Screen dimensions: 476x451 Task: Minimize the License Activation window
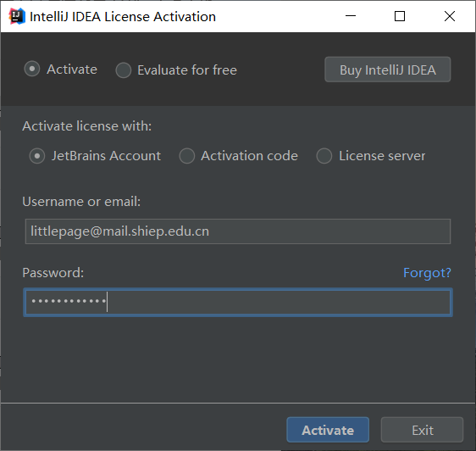pyautogui.click(x=351, y=16)
